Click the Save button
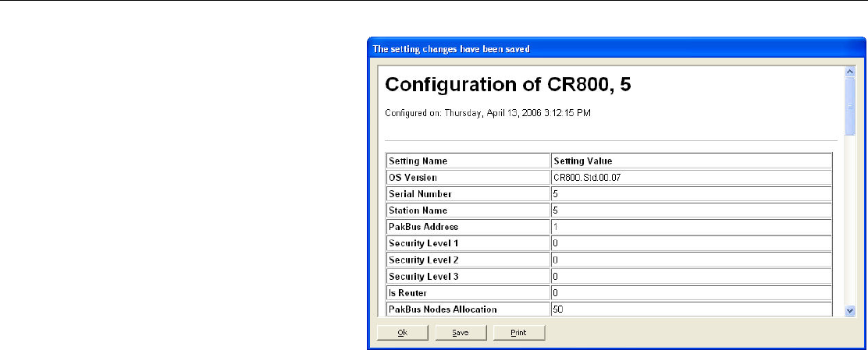The height and width of the screenshot is (350, 868). [x=461, y=332]
